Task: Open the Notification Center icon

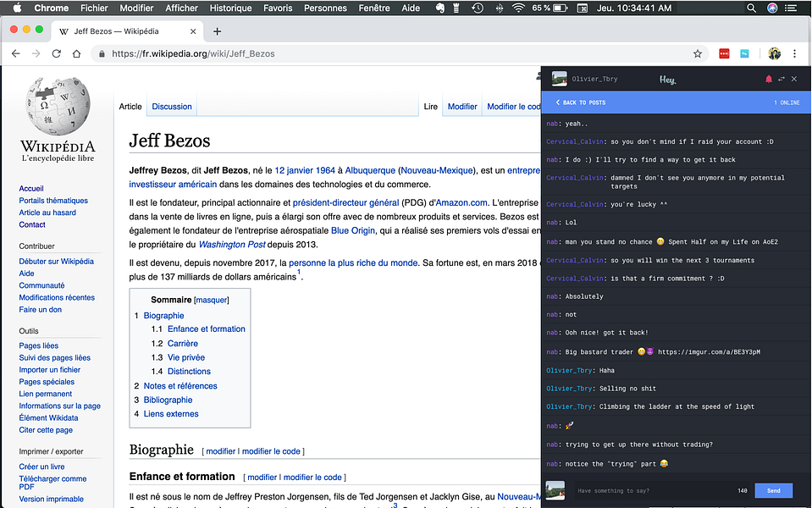Action: click(x=791, y=8)
